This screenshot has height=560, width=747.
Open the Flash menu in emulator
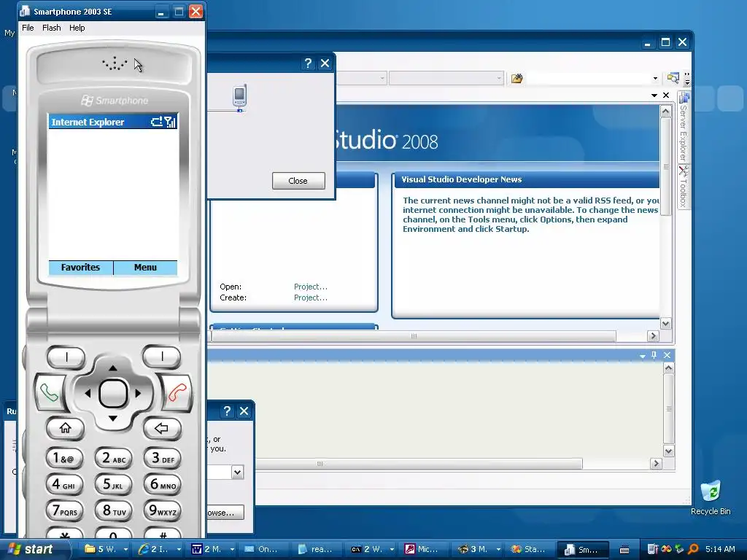[52, 28]
